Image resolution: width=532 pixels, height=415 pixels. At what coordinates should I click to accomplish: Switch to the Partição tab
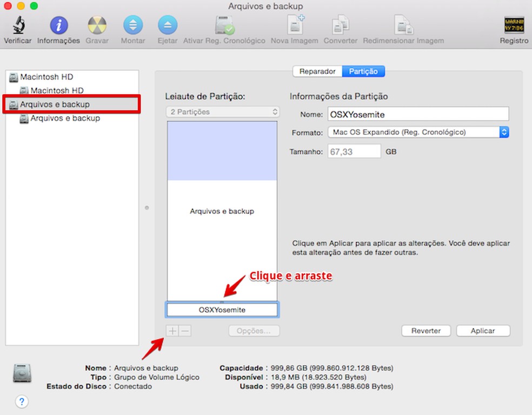(x=363, y=71)
